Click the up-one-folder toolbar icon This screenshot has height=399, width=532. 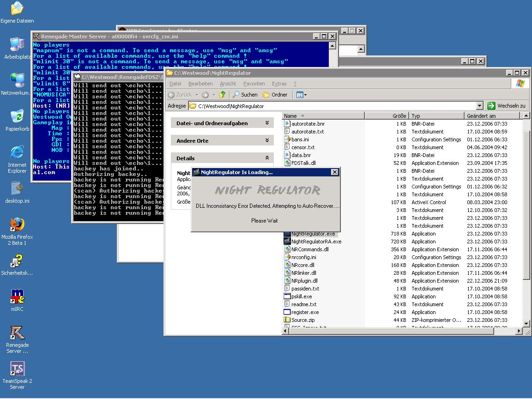222,95
